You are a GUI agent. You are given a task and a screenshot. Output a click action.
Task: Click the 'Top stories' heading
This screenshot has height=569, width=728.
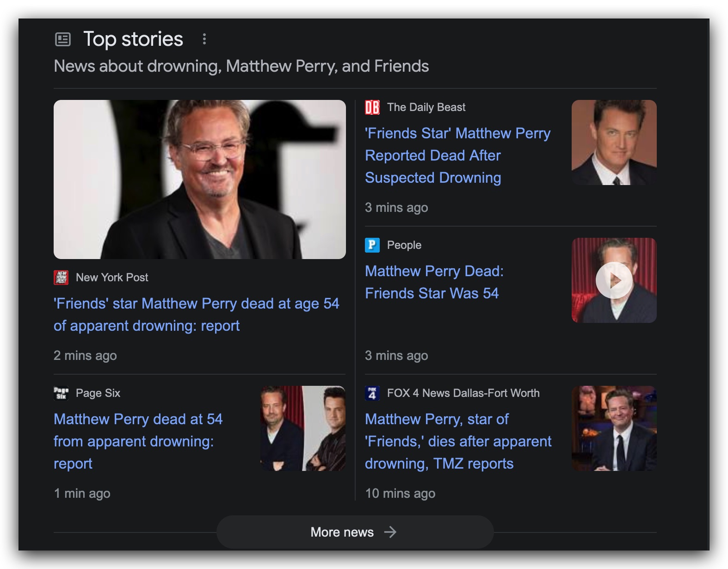133,39
